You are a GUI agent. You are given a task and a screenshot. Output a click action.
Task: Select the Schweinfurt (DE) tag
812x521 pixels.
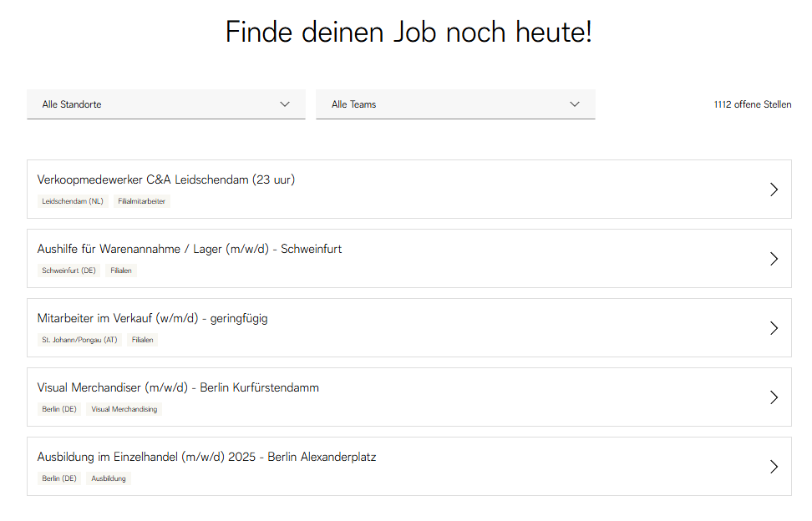click(69, 271)
